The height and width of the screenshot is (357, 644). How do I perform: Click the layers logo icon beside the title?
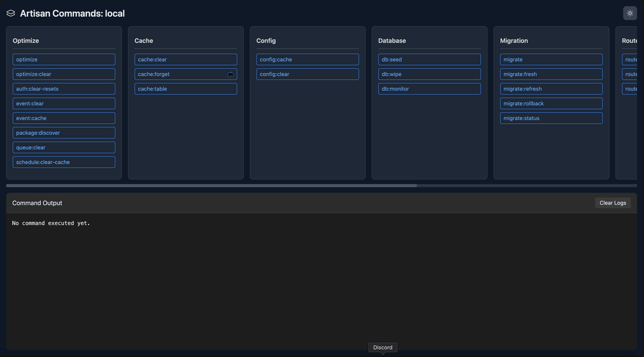(x=11, y=13)
